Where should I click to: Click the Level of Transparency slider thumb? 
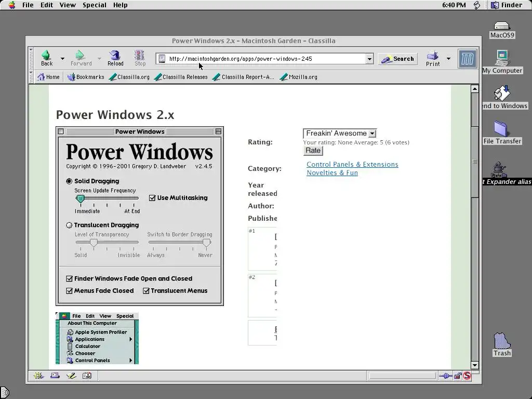coord(94,243)
